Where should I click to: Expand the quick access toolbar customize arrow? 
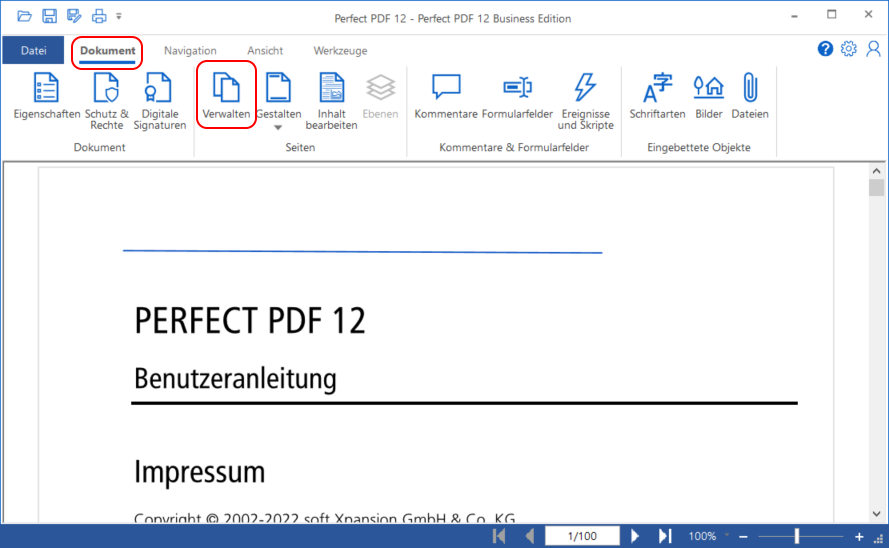[x=118, y=16]
